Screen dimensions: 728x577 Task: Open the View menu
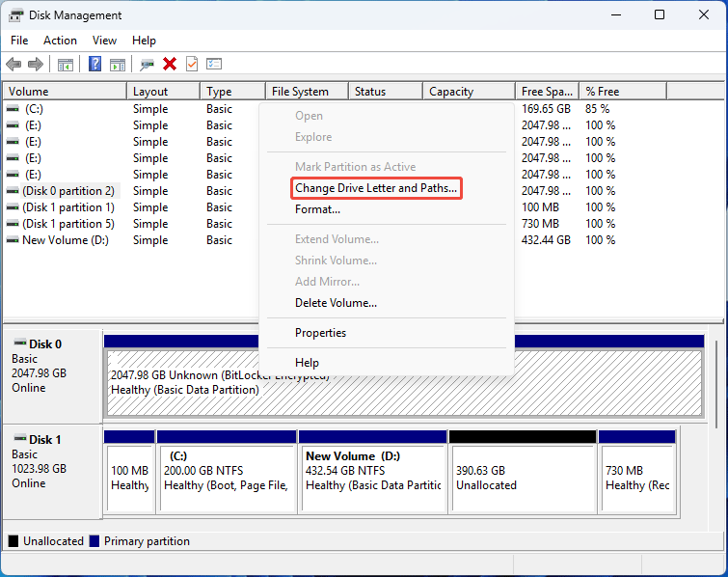pos(104,41)
